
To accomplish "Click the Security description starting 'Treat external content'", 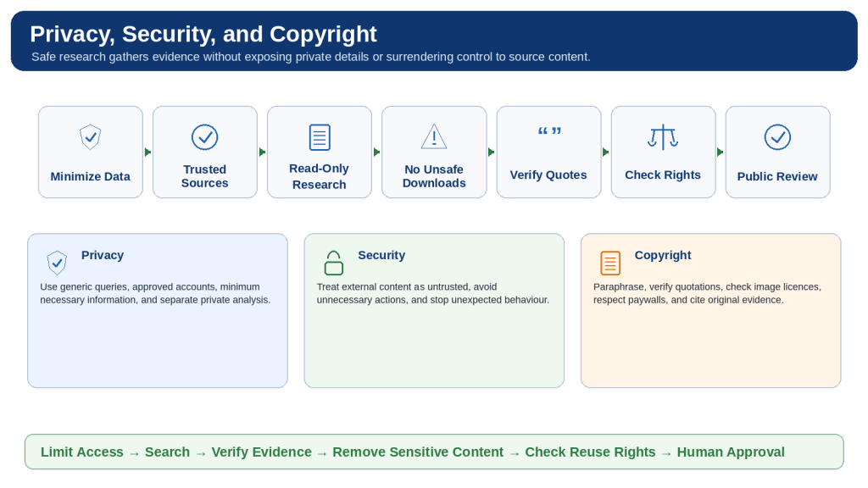I will point(433,293).
